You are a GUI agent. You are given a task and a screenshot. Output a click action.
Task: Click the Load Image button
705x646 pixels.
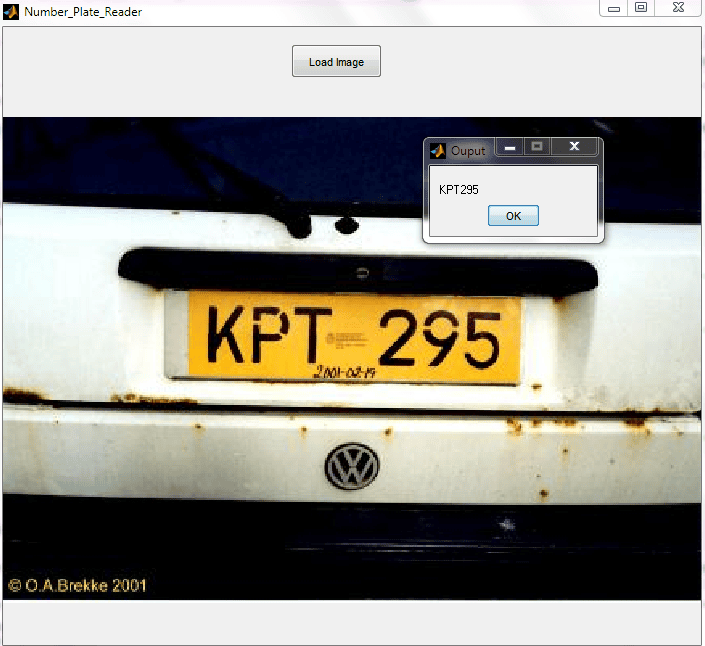pos(336,61)
